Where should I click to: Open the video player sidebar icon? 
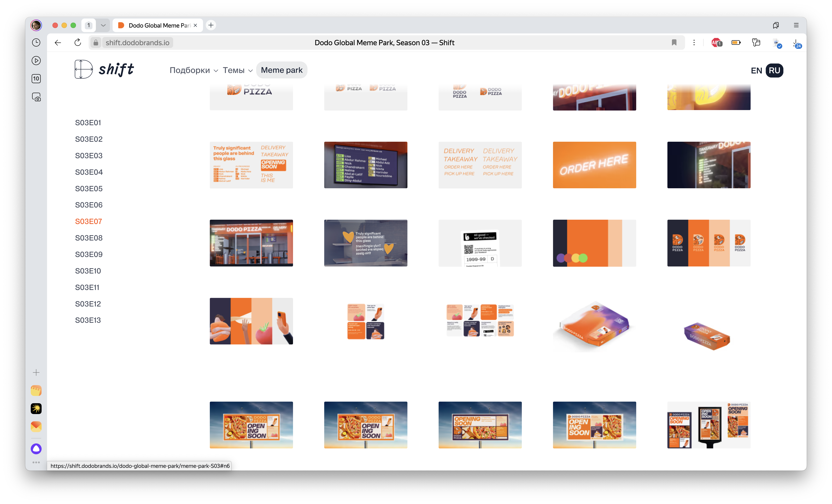[x=36, y=61]
